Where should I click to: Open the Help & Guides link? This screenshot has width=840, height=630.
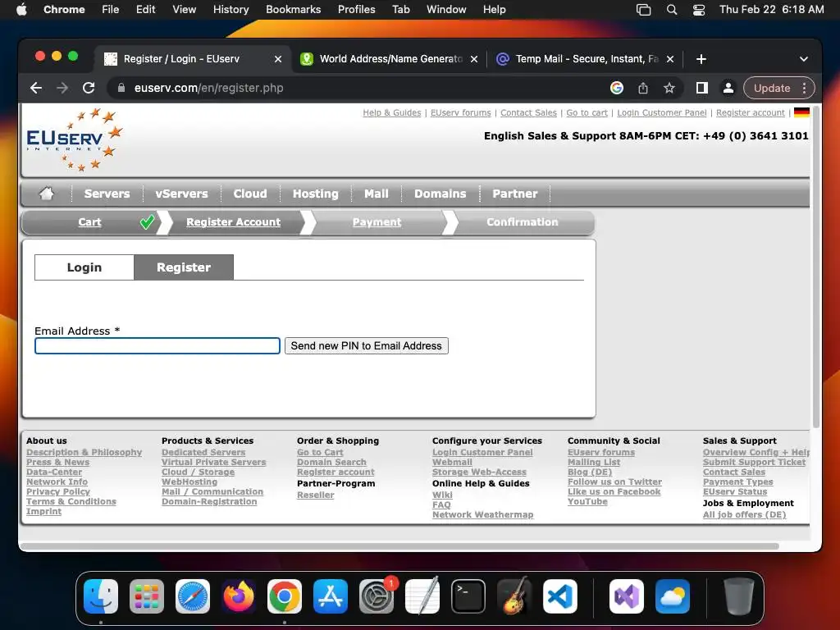click(x=391, y=112)
